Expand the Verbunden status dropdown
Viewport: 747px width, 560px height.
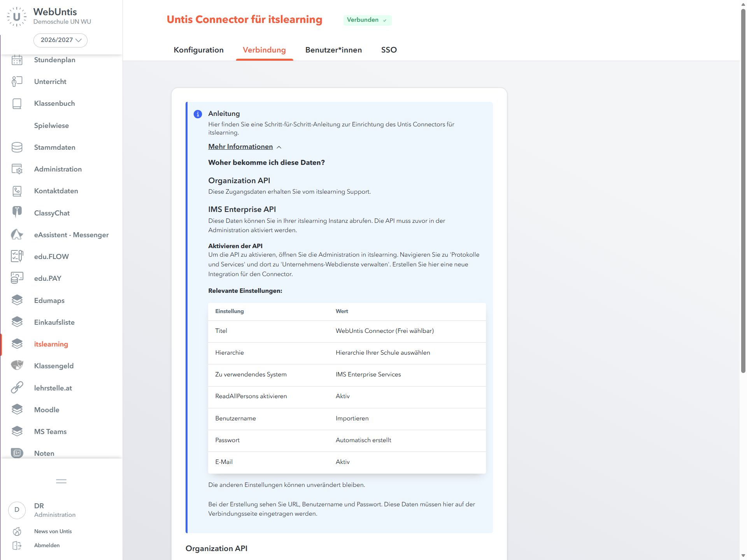click(x=367, y=20)
